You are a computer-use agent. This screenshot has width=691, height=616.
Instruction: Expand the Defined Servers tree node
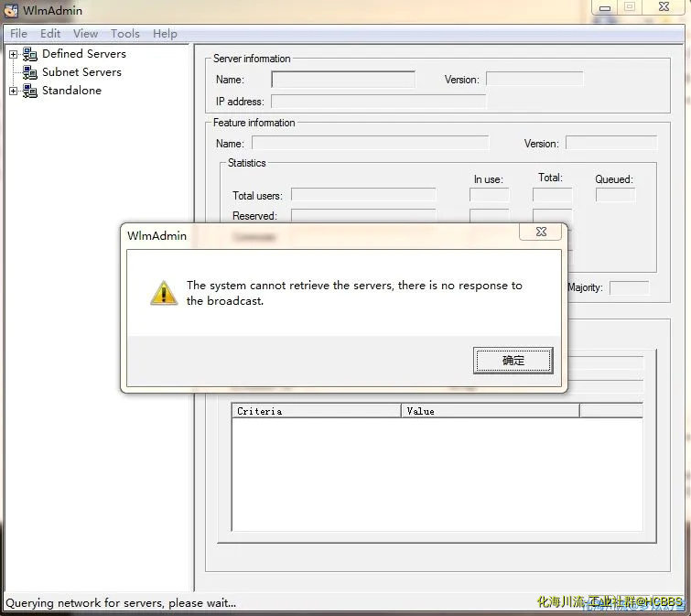(13, 54)
